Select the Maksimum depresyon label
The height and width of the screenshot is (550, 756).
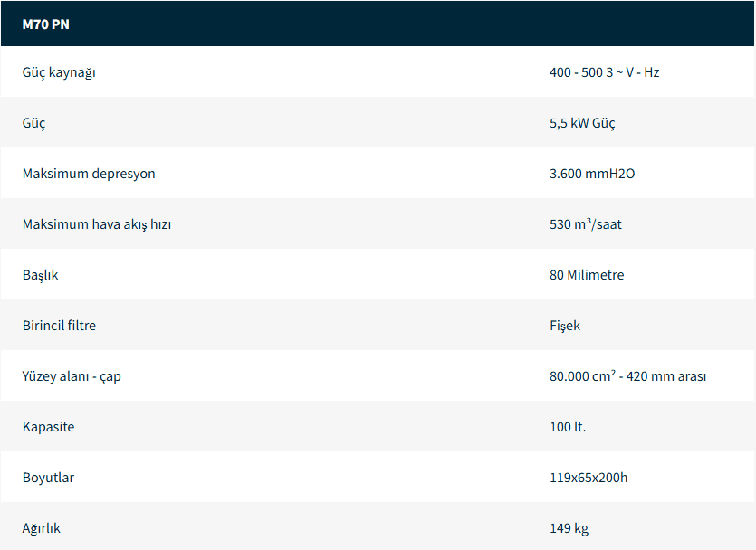89,174
